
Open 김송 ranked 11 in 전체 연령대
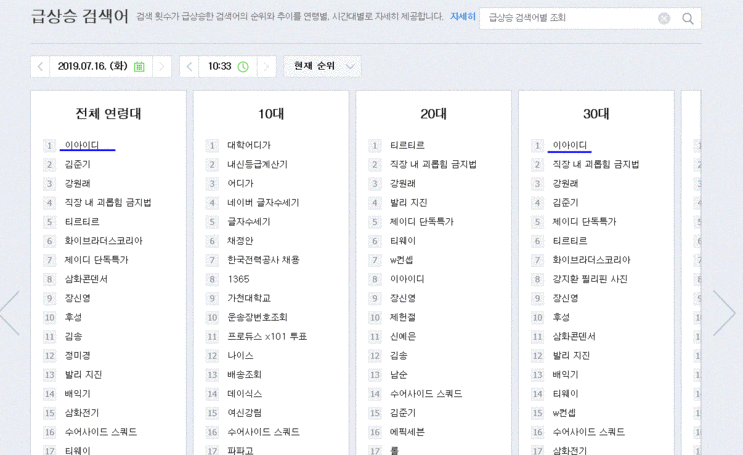click(x=73, y=337)
